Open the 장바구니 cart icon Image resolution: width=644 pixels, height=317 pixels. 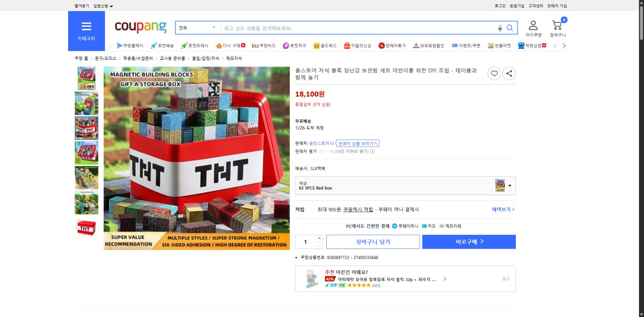tap(558, 29)
